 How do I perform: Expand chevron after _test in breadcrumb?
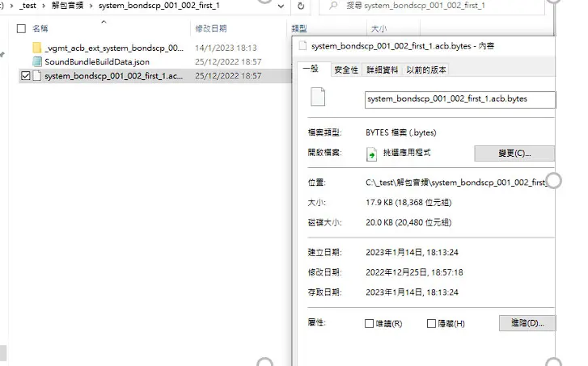(44, 6)
